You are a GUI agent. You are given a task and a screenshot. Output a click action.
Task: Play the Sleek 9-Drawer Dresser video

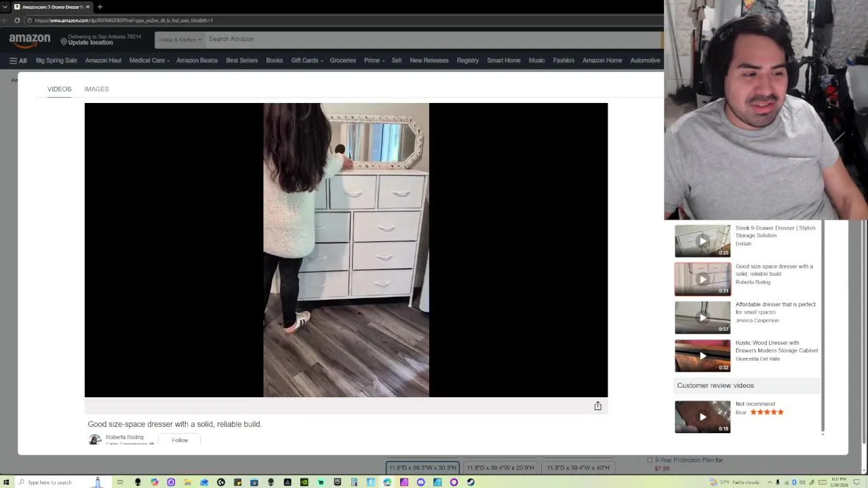tap(703, 241)
